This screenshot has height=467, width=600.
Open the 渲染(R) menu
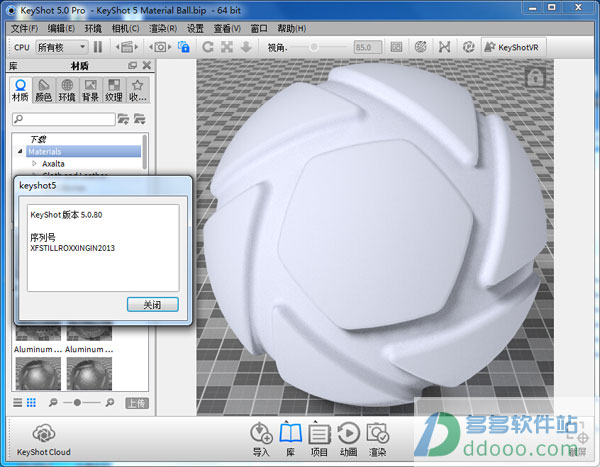tap(163, 28)
